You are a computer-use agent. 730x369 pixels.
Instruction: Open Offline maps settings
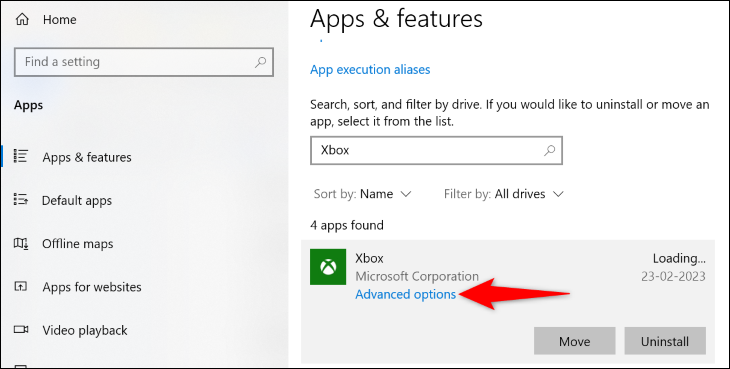77,244
